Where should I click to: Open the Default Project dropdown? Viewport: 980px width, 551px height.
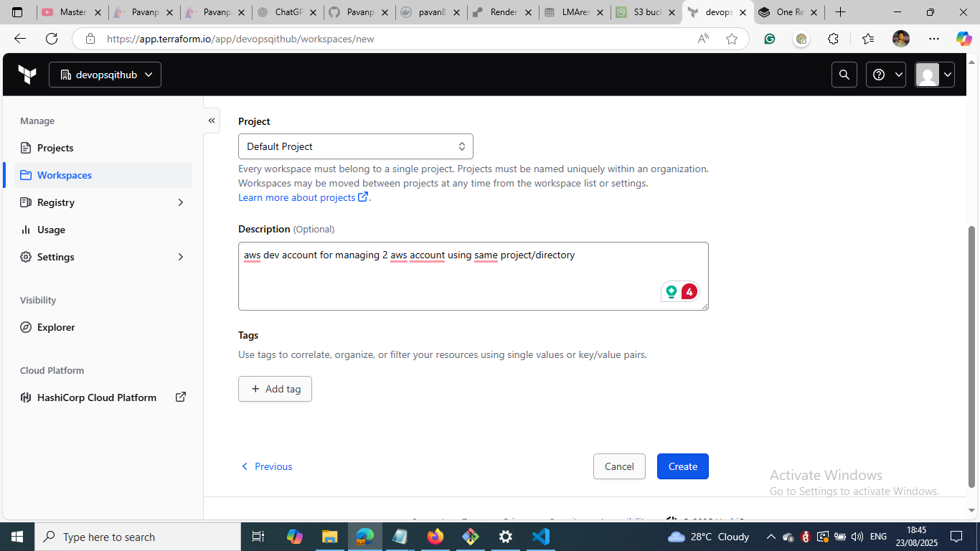[355, 146]
